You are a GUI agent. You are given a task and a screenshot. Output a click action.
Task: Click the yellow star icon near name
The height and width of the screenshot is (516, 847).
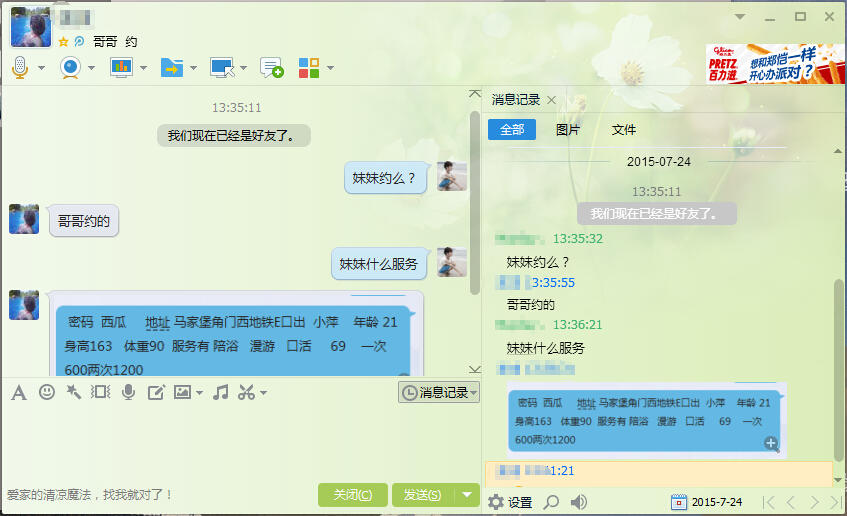tap(63, 42)
